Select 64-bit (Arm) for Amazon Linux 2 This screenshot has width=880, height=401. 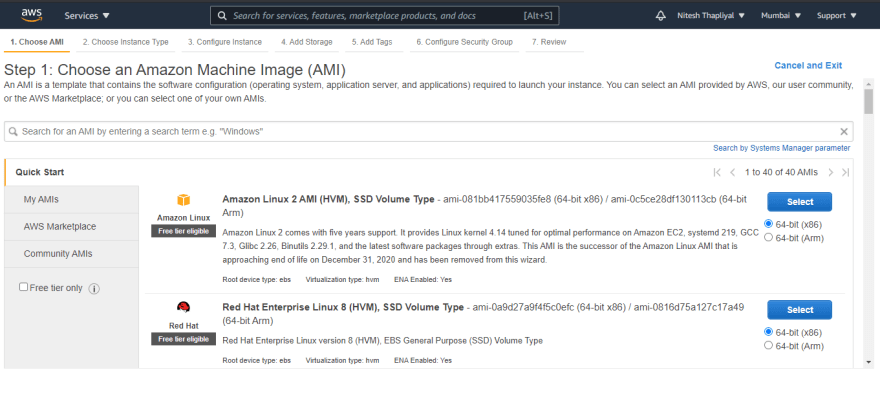pos(769,237)
